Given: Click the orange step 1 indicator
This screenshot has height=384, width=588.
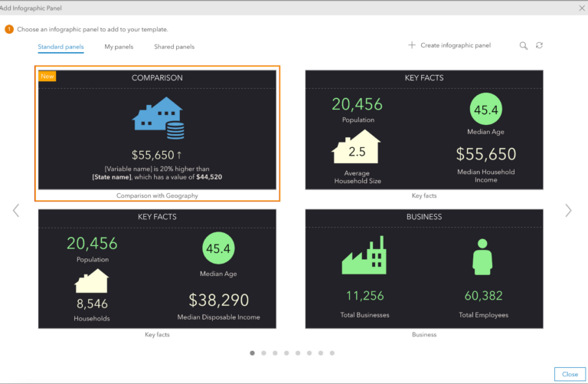Looking at the screenshot, I should pos(9,29).
